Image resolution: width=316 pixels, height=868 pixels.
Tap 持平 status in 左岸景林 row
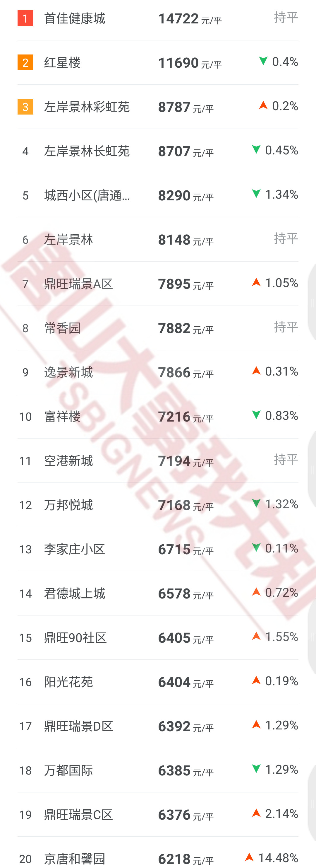286,238
